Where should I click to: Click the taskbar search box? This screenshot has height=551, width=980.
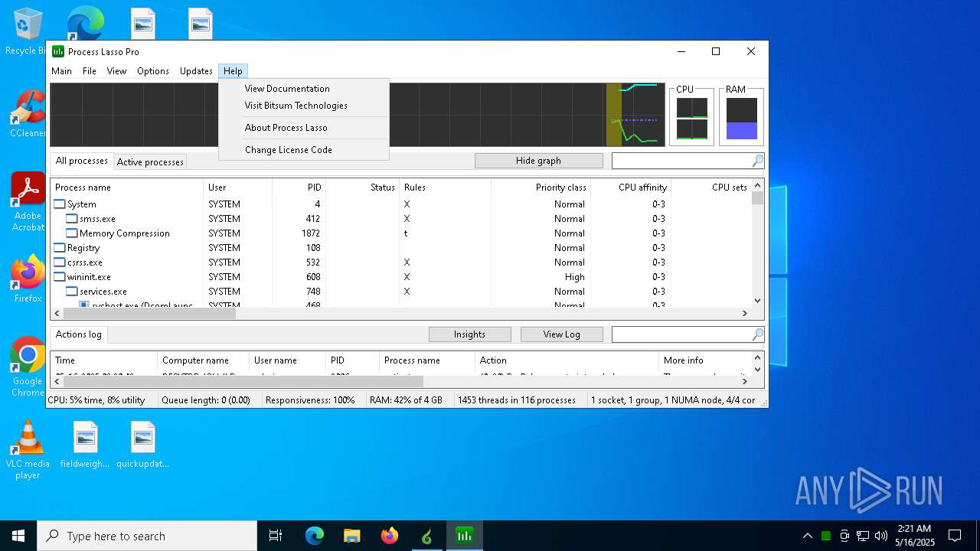tap(147, 536)
